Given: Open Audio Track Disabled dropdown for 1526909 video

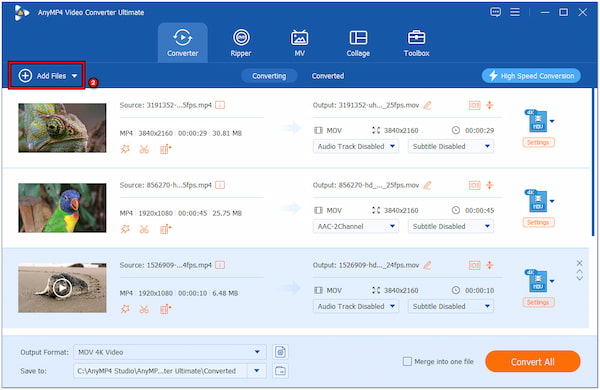Looking at the screenshot, I should click(x=356, y=306).
